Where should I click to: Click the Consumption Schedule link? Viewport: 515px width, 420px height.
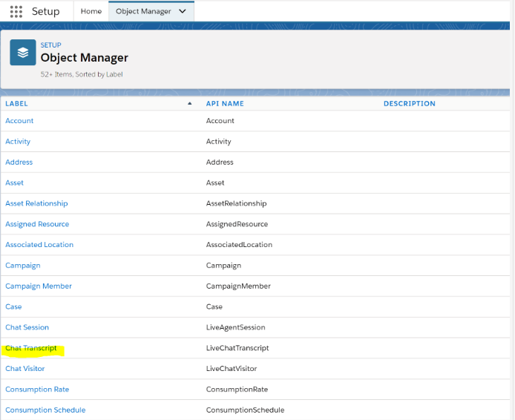[x=45, y=410]
